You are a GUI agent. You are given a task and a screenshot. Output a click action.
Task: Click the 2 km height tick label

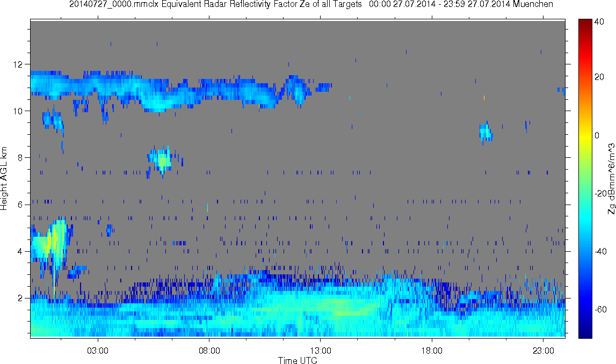20,299
